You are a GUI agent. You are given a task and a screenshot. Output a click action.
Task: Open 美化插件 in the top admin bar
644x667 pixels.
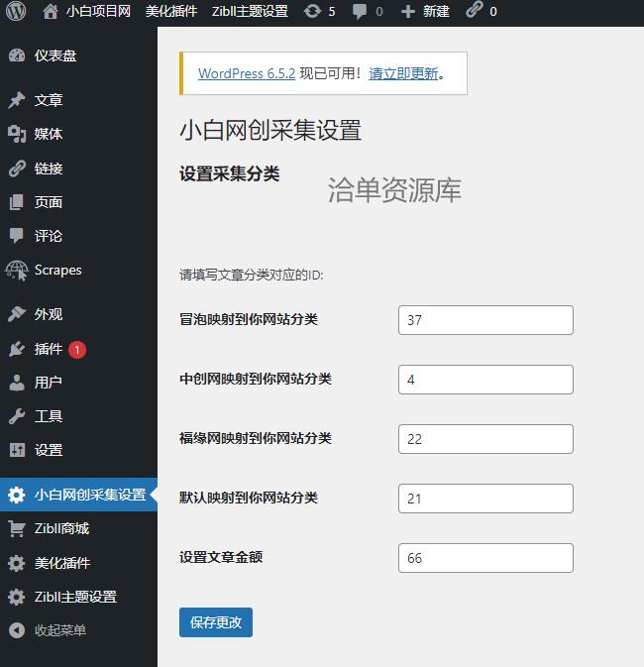click(x=171, y=12)
